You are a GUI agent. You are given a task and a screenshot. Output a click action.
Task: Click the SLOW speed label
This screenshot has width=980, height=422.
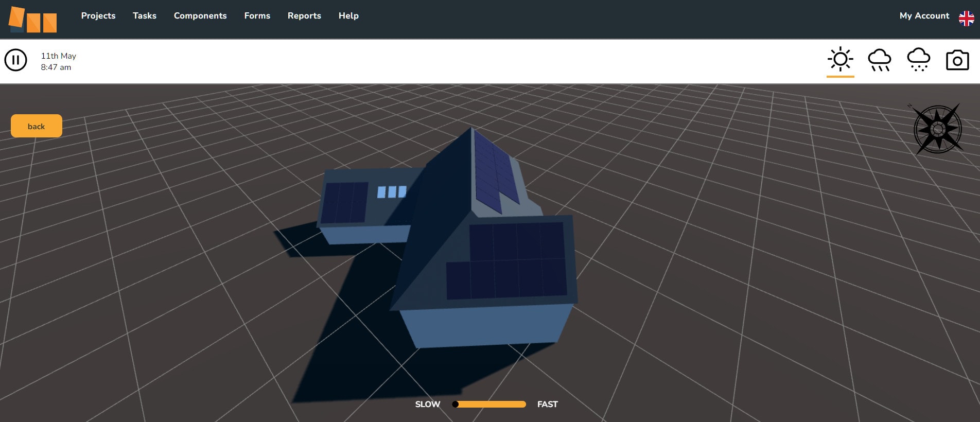[428, 405]
